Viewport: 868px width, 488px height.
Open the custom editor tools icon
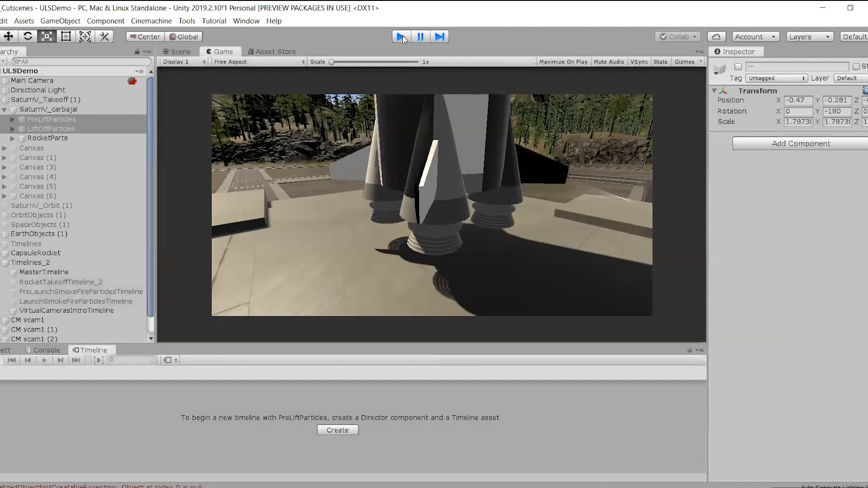(104, 37)
